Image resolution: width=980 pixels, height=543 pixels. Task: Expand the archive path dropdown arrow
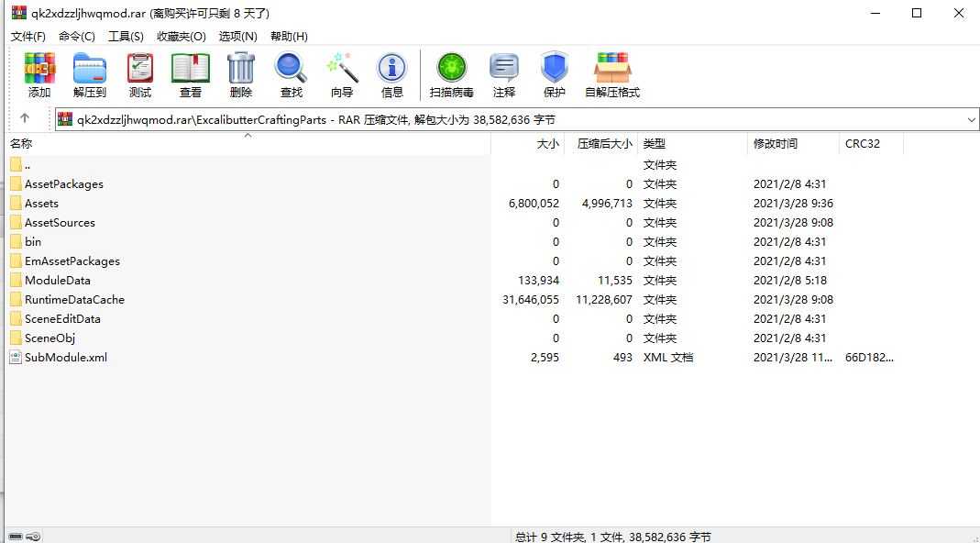[971, 119]
